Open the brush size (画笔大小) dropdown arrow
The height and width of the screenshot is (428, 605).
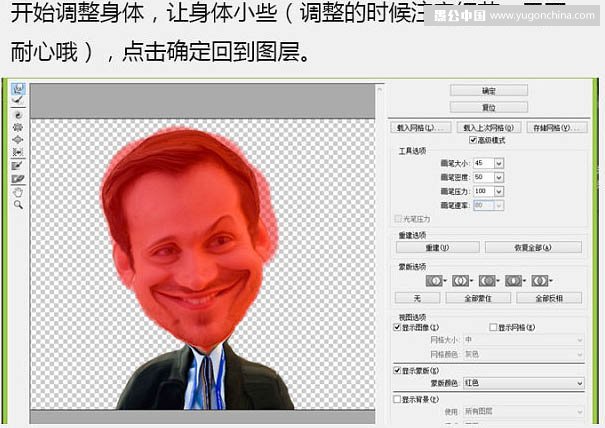pyautogui.click(x=499, y=163)
